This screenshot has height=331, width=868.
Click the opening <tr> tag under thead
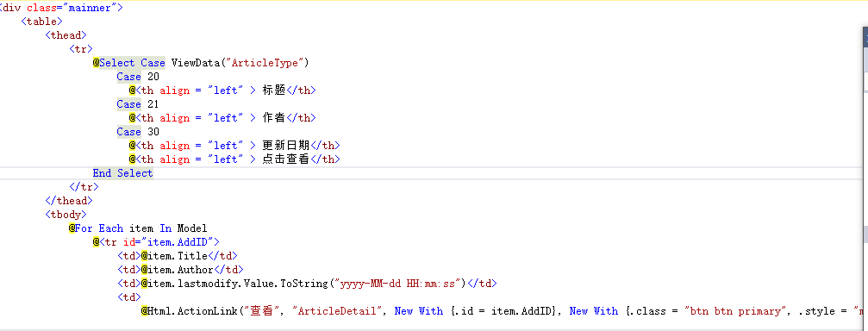click(x=81, y=49)
